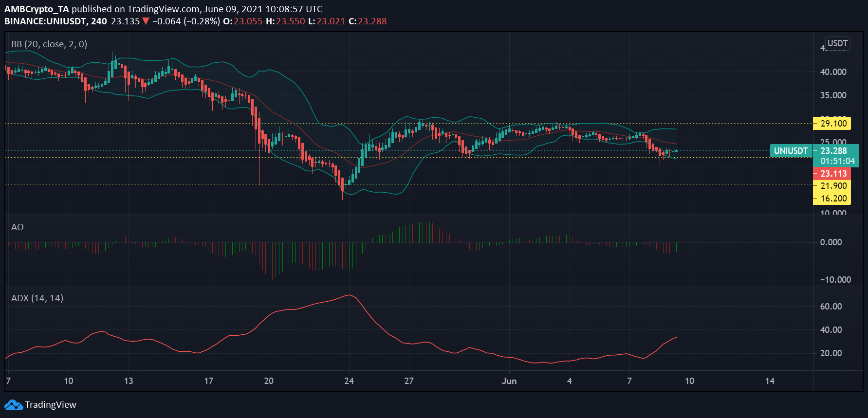
Task: Select the 21.900 yellow price label
Action: 832,186
